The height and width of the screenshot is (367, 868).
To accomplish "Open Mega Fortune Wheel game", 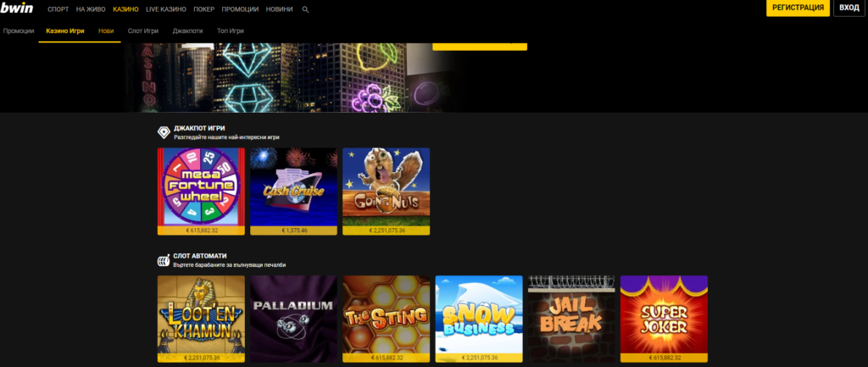I will [201, 186].
